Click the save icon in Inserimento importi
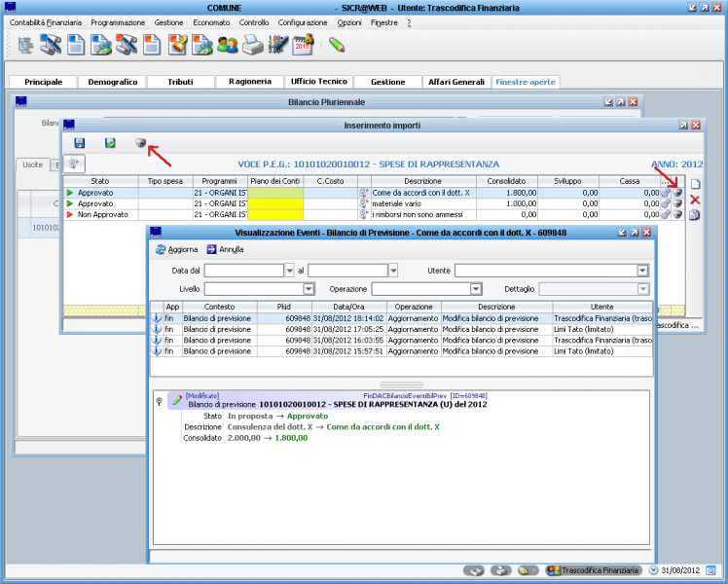Screen dimensions: 728x584 (80, 143)
